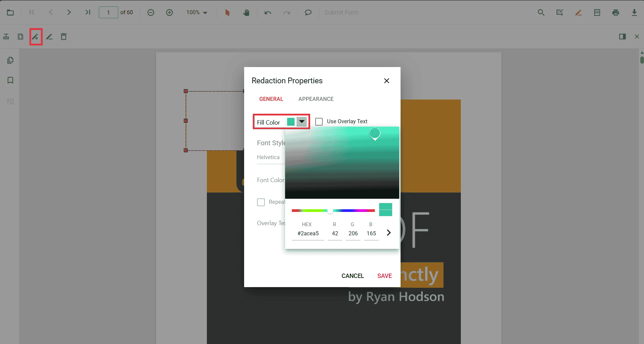Click the Download icon
The width and height of the screenshot is (644, 344).
[x=634, y=13]
